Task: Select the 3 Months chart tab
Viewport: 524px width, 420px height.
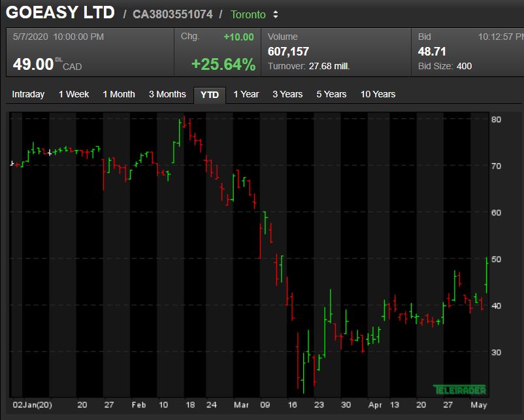Action: tap(167, 94)
